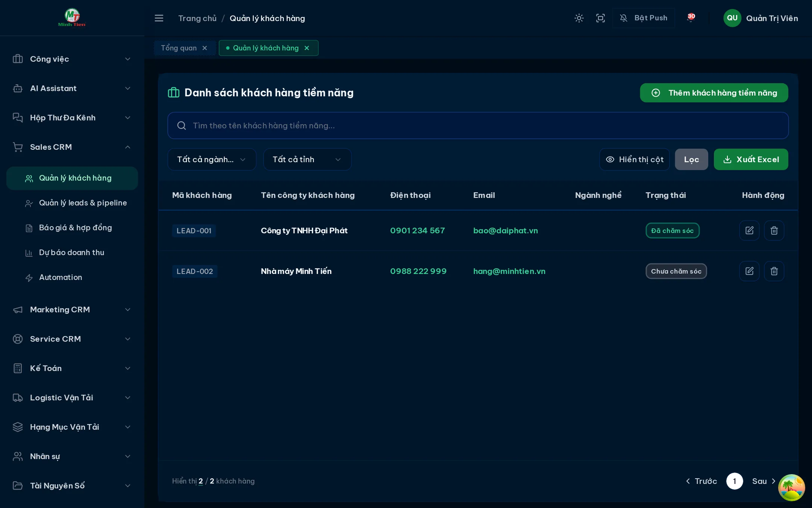The image size is (812, 508).
Task: Open Quản lý leads & pipeline menu item
Action: pyautogui.click(x=83, y=203)
